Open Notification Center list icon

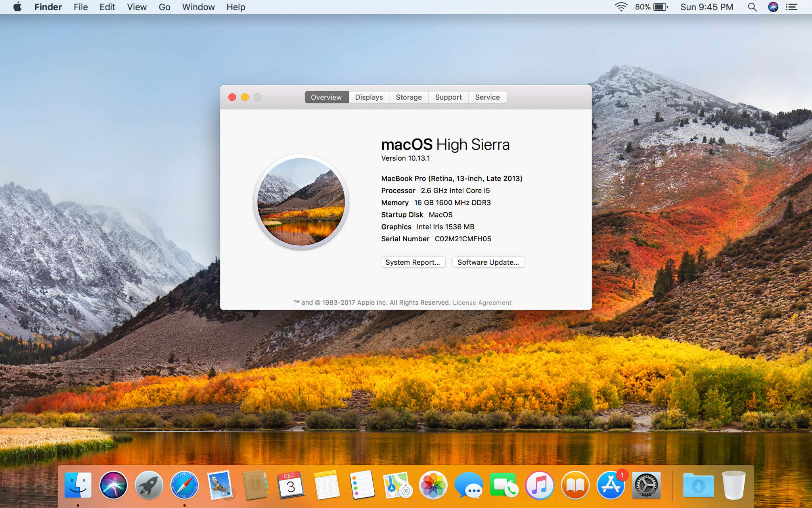tap(791, 7)
